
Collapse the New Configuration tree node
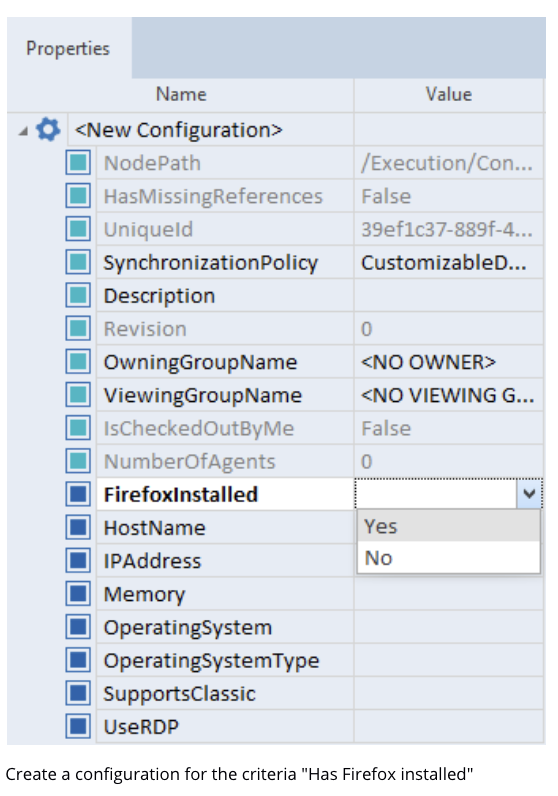pyautogui.click(x=23, y=131)
